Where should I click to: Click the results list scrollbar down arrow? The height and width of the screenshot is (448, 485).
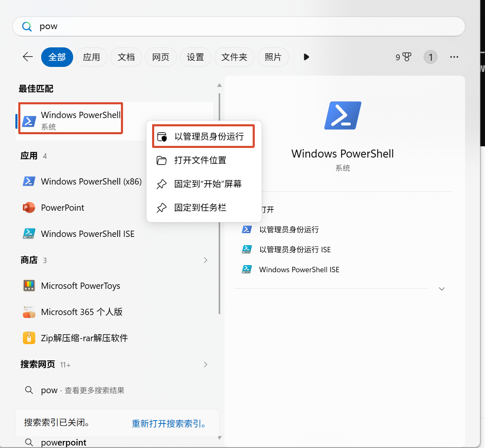pyautogui.click(x=219, y=438)
